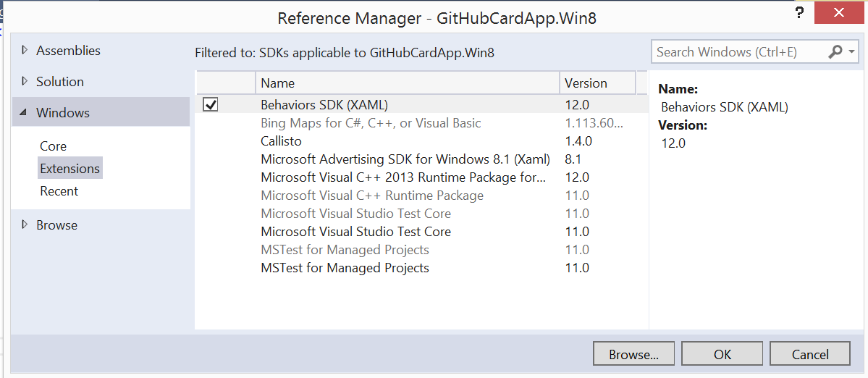The height and width of the screenshot is (378, 868).
Task: Collapse the Windows section
Action: (24, 113)
